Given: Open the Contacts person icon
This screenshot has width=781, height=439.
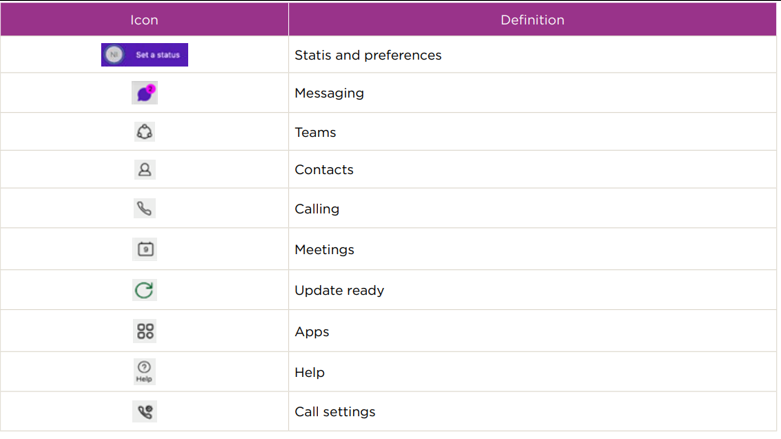Looking at the screenshot, I should click(x=144, y=169).
